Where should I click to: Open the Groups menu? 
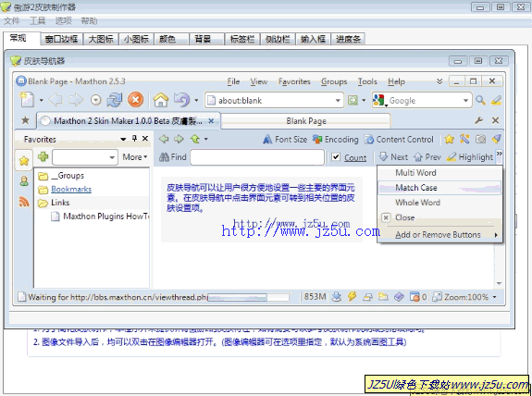point(334,81)
